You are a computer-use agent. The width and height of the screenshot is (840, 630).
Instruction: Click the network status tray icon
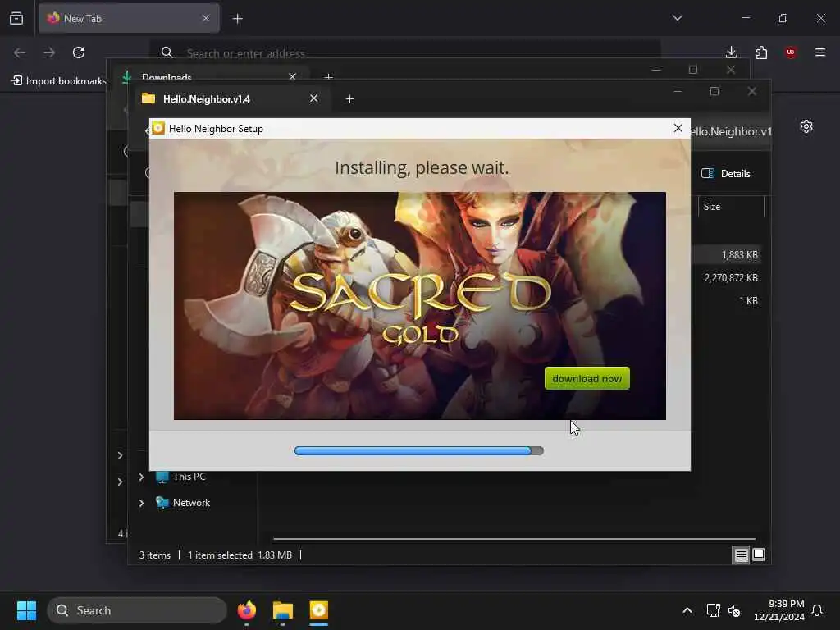pyautogui.click(x=713, y=610)
